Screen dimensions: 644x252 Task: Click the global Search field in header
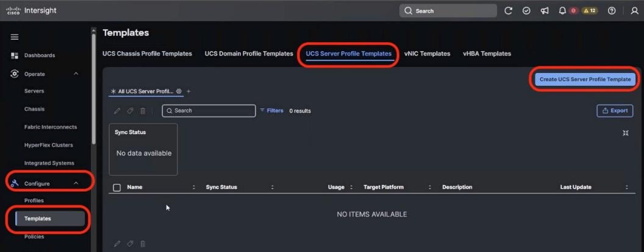(448, 11)
